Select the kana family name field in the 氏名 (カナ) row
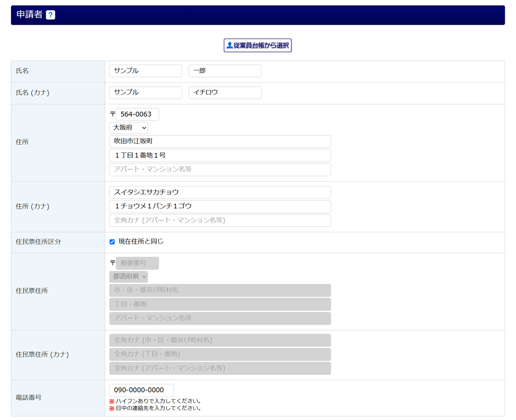 146,92
